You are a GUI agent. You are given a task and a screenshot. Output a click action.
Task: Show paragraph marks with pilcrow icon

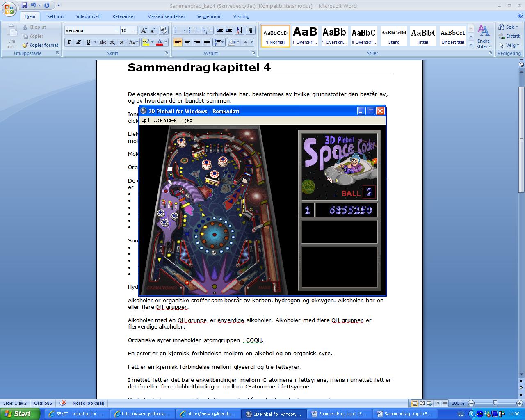click(x=250, y=30)
